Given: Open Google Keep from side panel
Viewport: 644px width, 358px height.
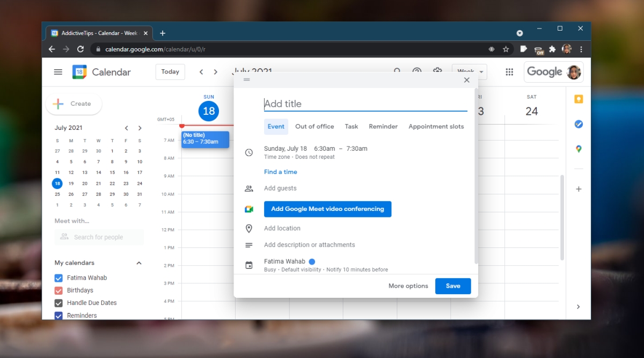Looking at the screenshot, I should (x=579, y=99).
